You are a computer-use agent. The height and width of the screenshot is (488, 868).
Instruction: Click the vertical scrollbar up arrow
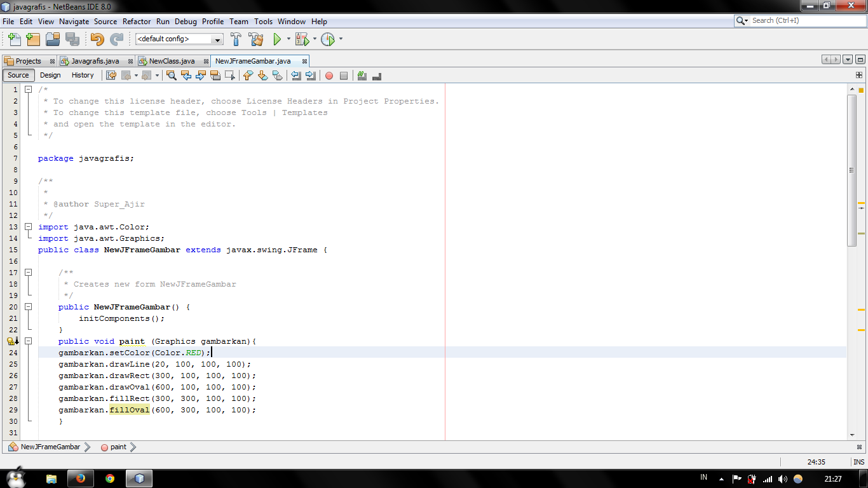tap(852, 90)
